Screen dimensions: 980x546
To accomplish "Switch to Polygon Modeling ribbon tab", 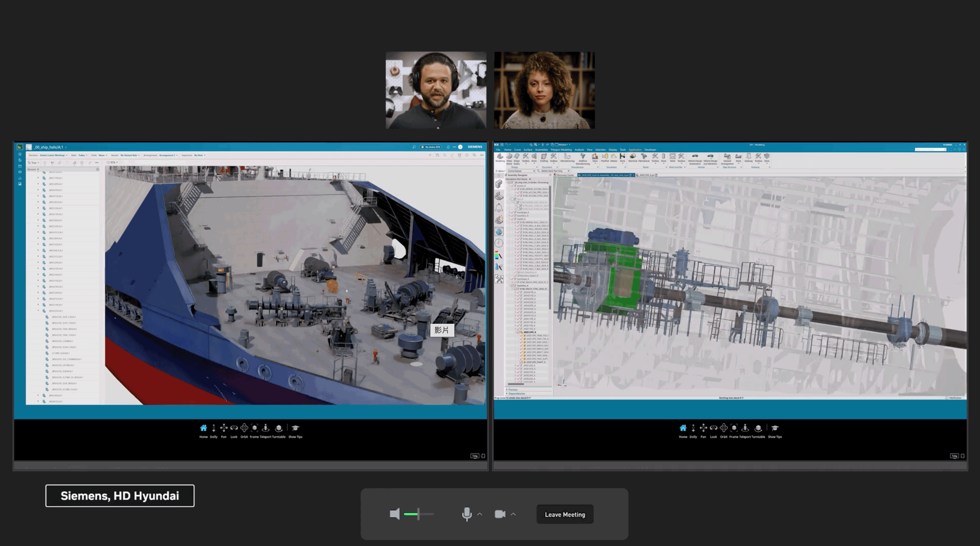I will [x=561, y=150].
